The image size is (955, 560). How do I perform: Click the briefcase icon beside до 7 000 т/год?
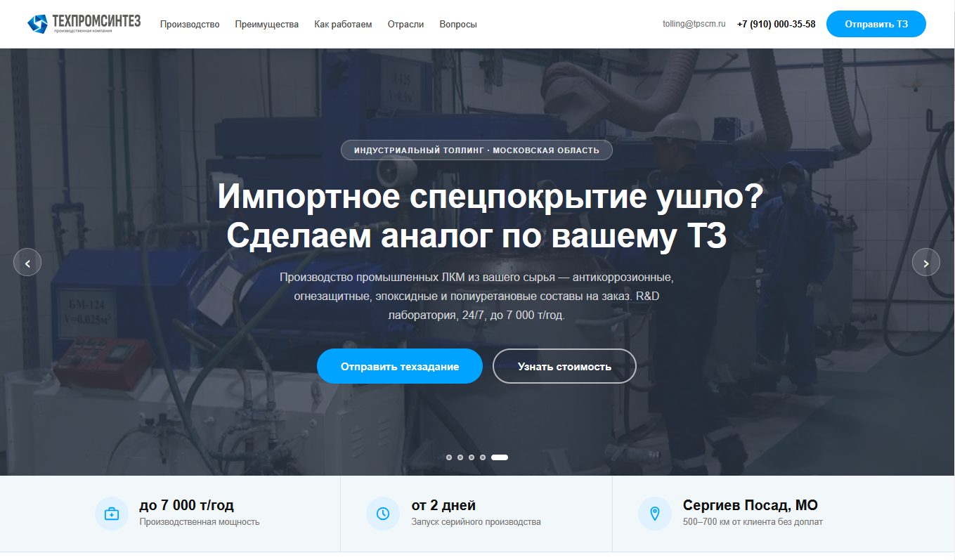pos(112,514)
